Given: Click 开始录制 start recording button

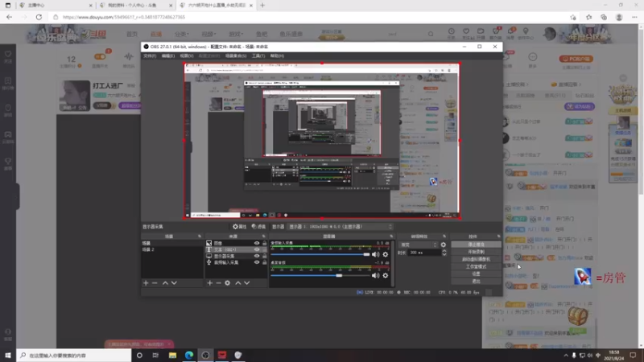Looking at the screenshot, I should 476,252.
